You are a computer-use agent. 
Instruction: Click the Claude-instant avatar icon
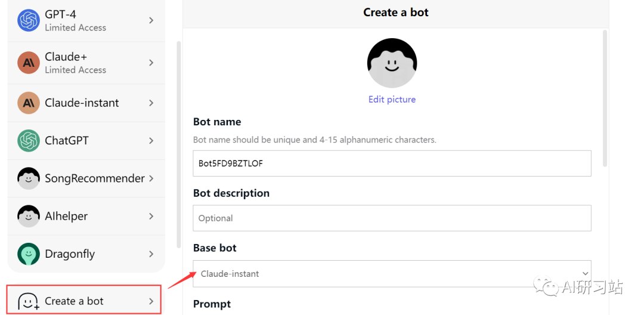(29, 103)
